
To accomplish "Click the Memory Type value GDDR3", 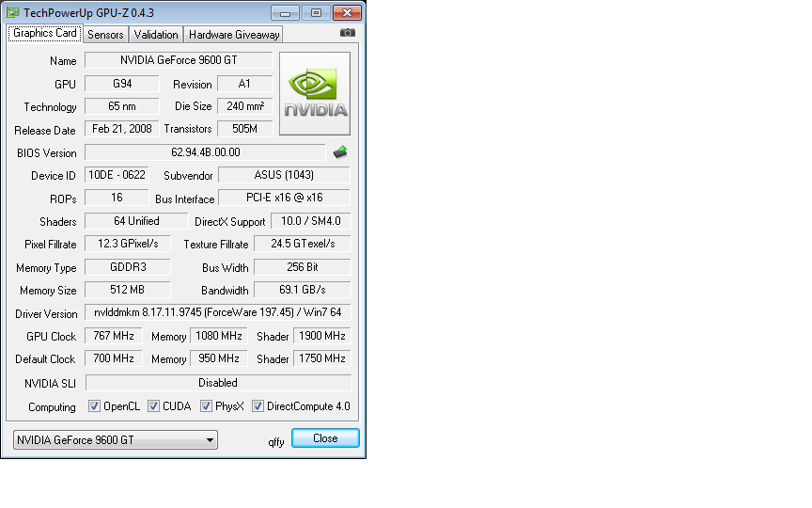I will click(x=128, y=267).
